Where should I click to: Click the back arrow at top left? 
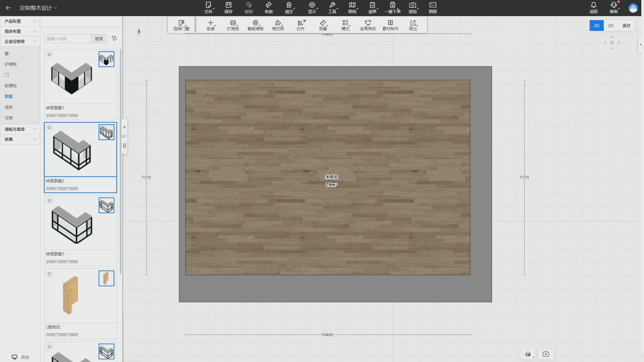point(8,8)
